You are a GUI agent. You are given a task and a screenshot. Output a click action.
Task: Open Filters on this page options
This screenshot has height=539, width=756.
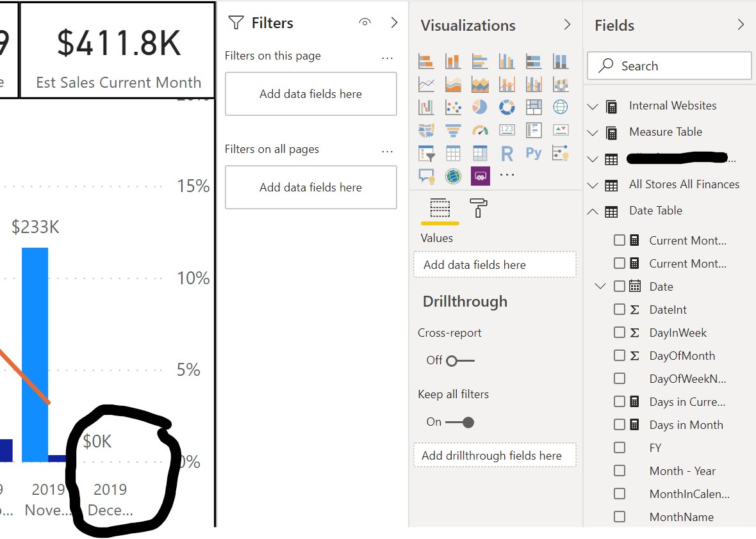pyautogui.click(x=387, y=58)
